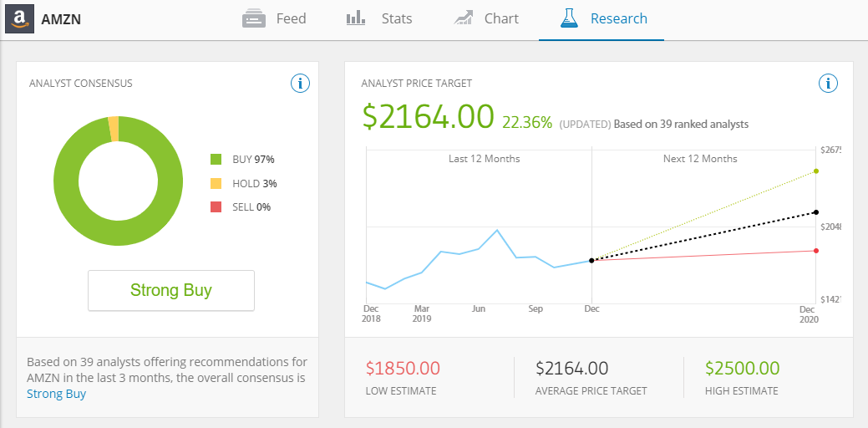Screen dimensions: 868x428
Task: Click the LOW ESTIMATE label
Action: point(401,391)
